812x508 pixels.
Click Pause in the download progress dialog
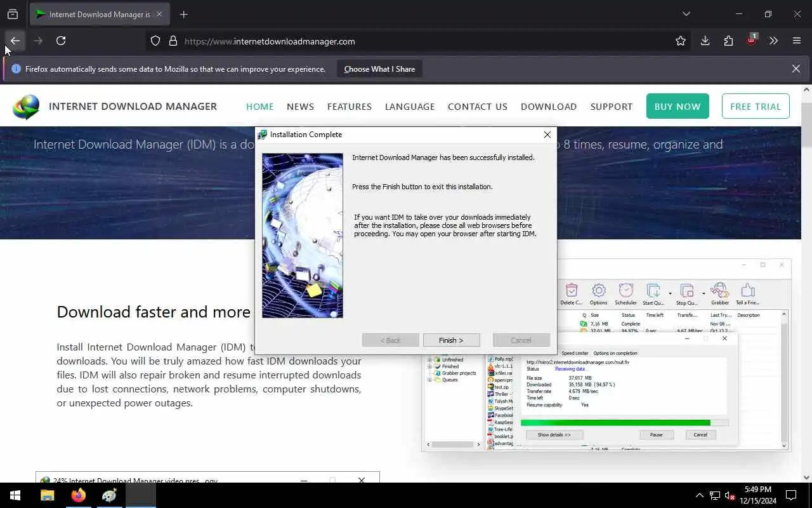coord(656,435)
